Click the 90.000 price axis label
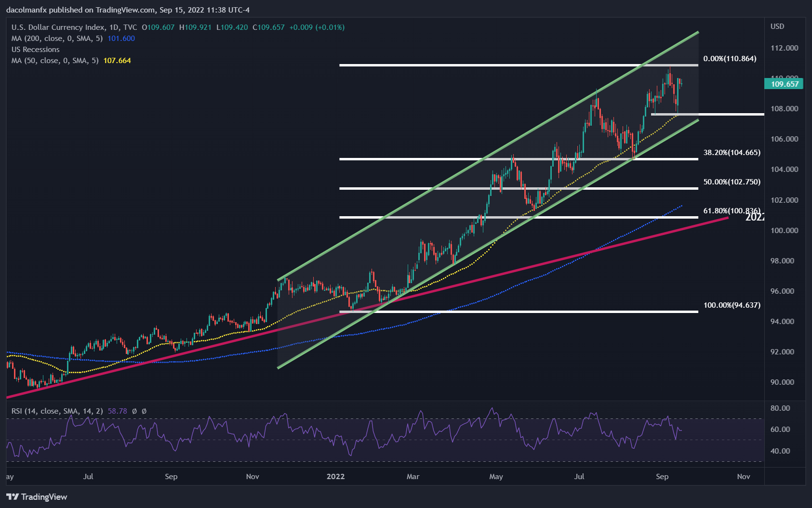The width and height of the screenshot is (812, 508). (x=782, y=382)
